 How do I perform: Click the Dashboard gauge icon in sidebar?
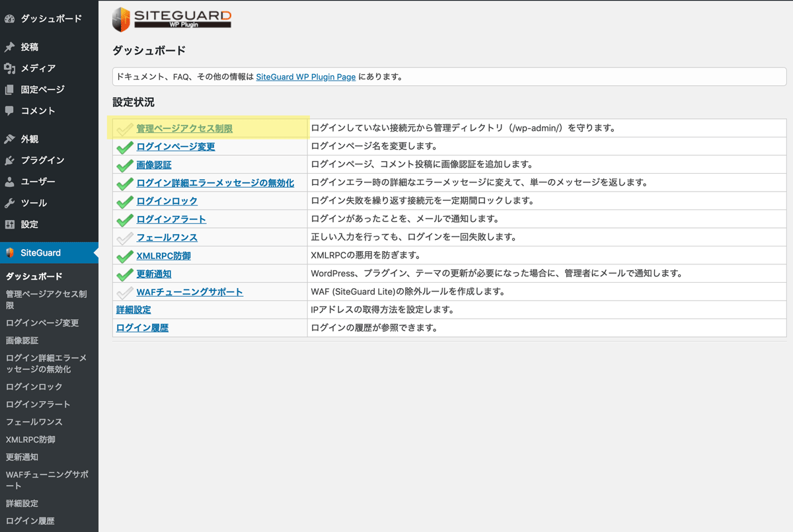[9, 19]
